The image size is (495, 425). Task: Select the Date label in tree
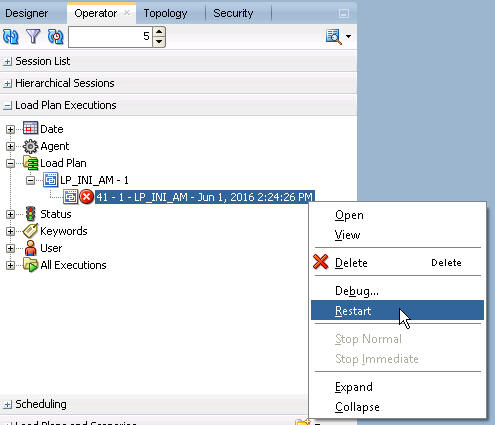point(52,129)
